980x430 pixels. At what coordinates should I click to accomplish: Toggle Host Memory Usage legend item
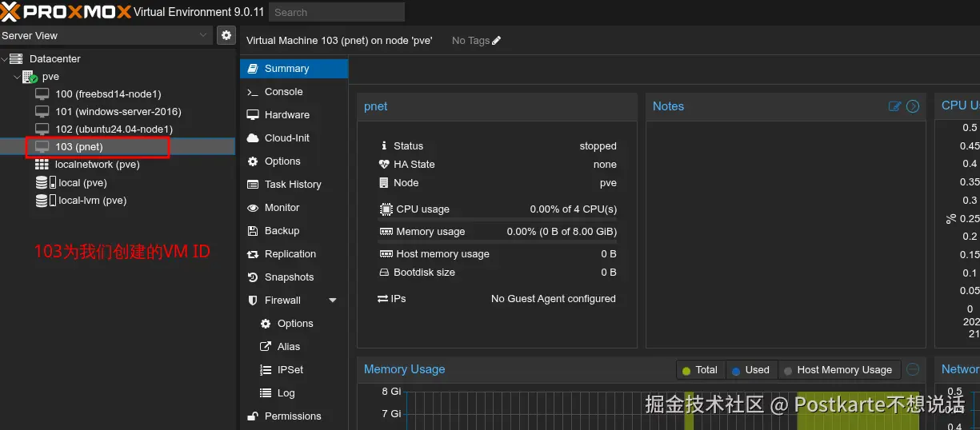tap(838, 370)
